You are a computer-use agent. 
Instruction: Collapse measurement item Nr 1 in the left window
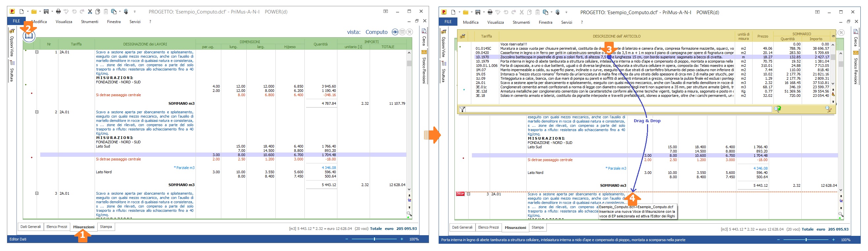37,52
